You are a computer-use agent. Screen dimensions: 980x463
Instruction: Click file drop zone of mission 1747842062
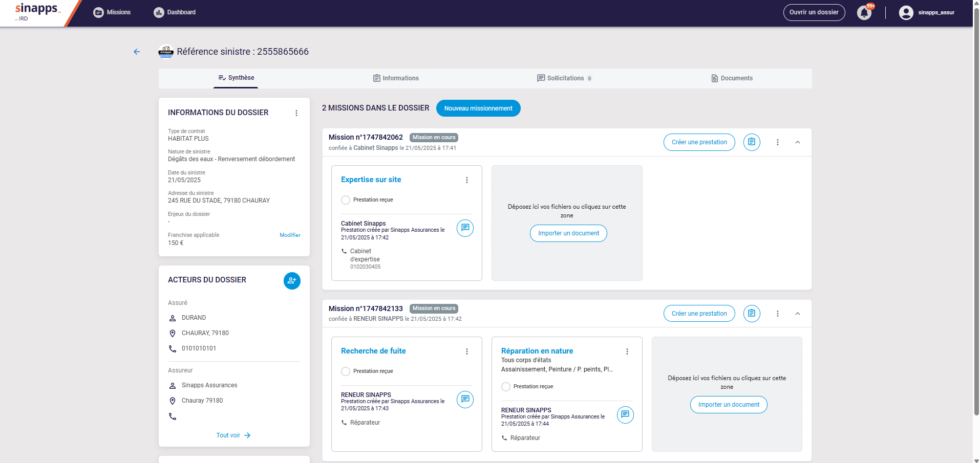pos(567,223)
